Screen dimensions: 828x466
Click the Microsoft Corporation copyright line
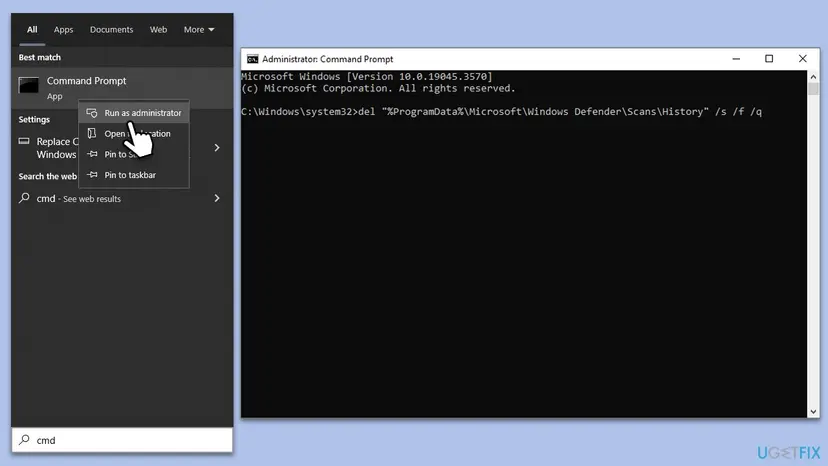[378, 88]
